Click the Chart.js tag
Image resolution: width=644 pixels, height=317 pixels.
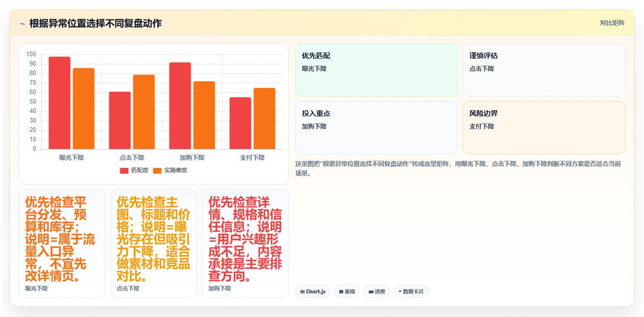tap(313, 291)
